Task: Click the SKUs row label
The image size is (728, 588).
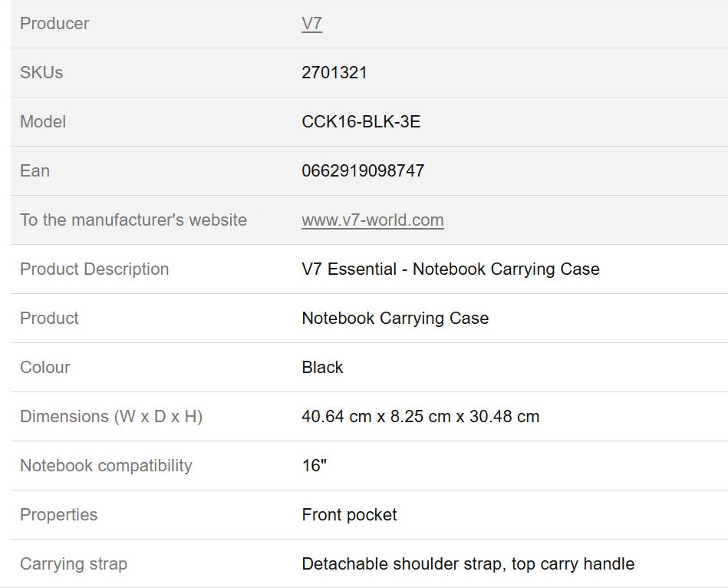Action: 41,73
